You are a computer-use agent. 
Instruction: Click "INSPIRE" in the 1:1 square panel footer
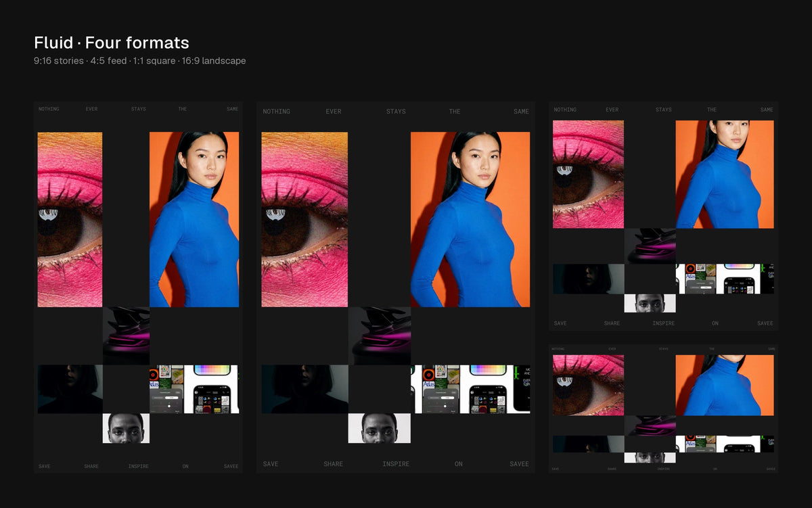tap(664, 323)
